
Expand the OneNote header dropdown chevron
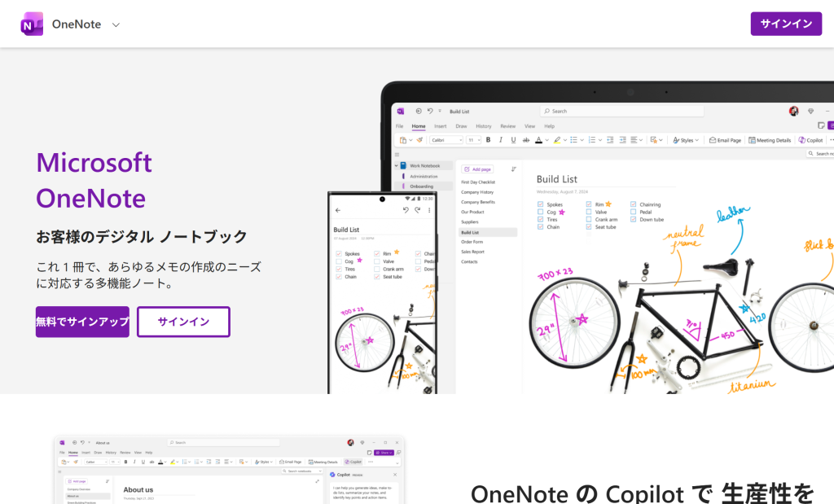[116, 24]
